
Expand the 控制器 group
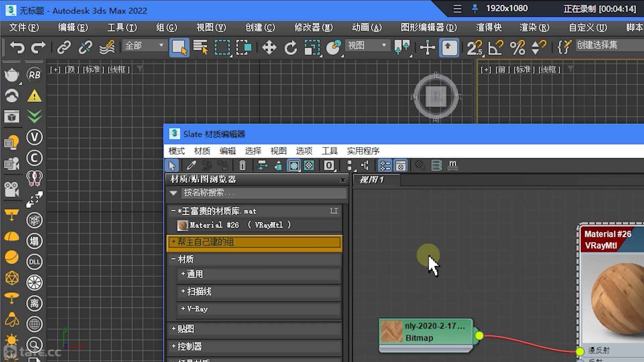[x=173, y=346]
